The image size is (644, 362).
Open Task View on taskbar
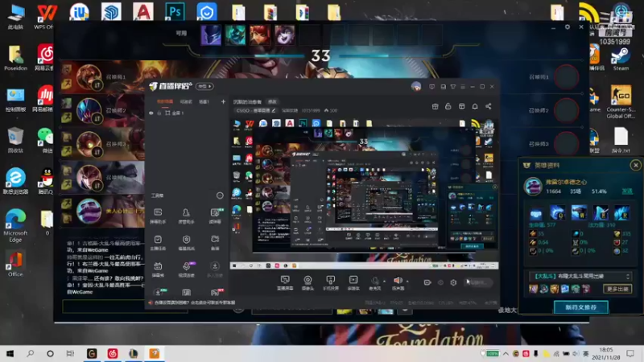70,353
